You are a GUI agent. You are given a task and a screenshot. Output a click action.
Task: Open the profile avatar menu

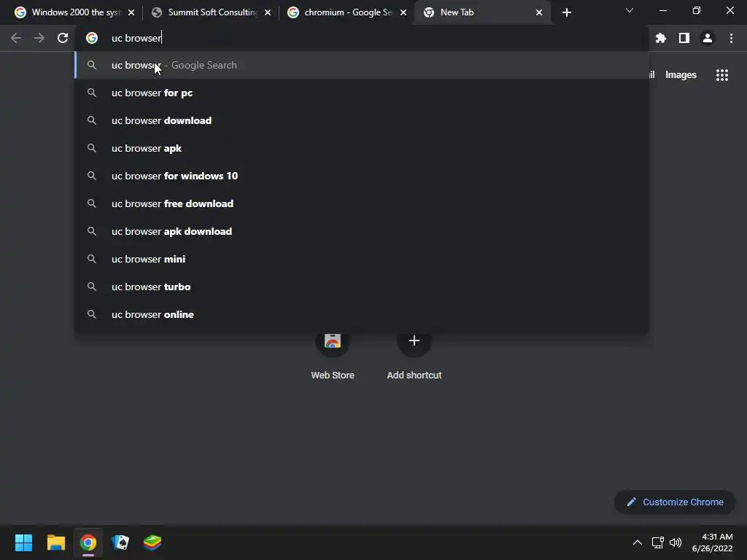(x=708, y=38)
